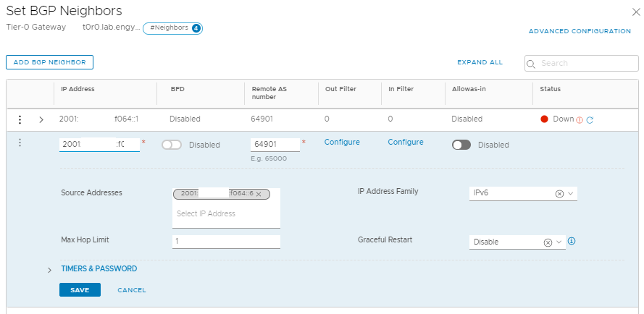
Task: Open the Advanced Configuration link
Action: (580, 31)
